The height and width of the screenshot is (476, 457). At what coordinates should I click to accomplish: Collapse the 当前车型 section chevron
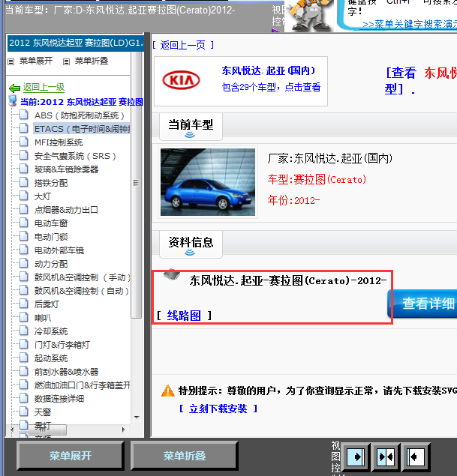(190, 135)
